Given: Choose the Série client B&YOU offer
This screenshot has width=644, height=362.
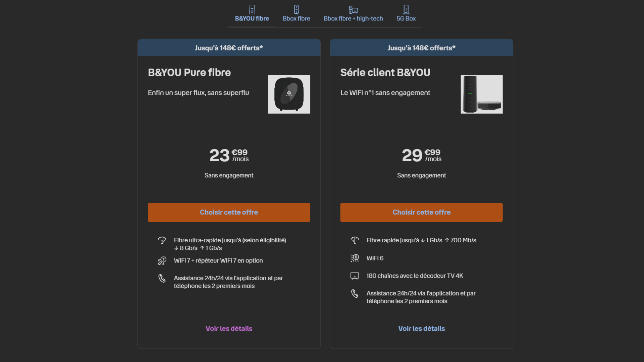Looking at the screenshot, I should (421, 212).
